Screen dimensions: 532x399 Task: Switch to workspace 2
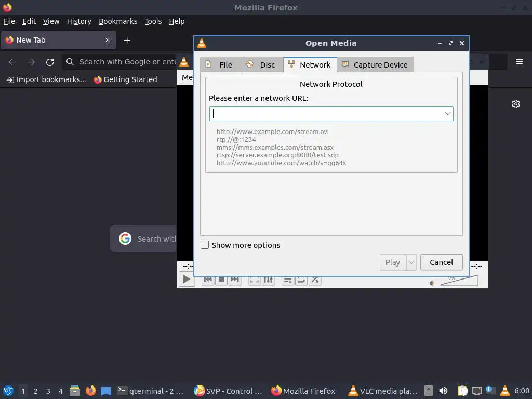pyautogui.click(x=36, y=391)
